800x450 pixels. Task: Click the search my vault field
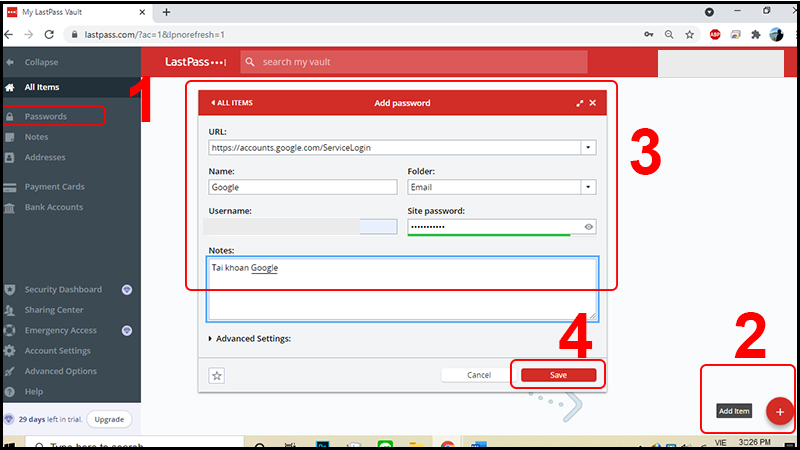(414, 62)
